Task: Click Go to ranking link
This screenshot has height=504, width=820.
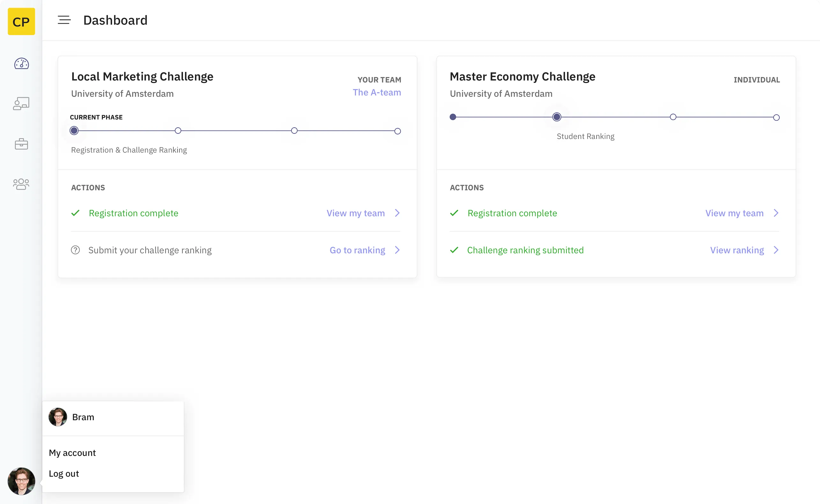Action: click(357, 250)
